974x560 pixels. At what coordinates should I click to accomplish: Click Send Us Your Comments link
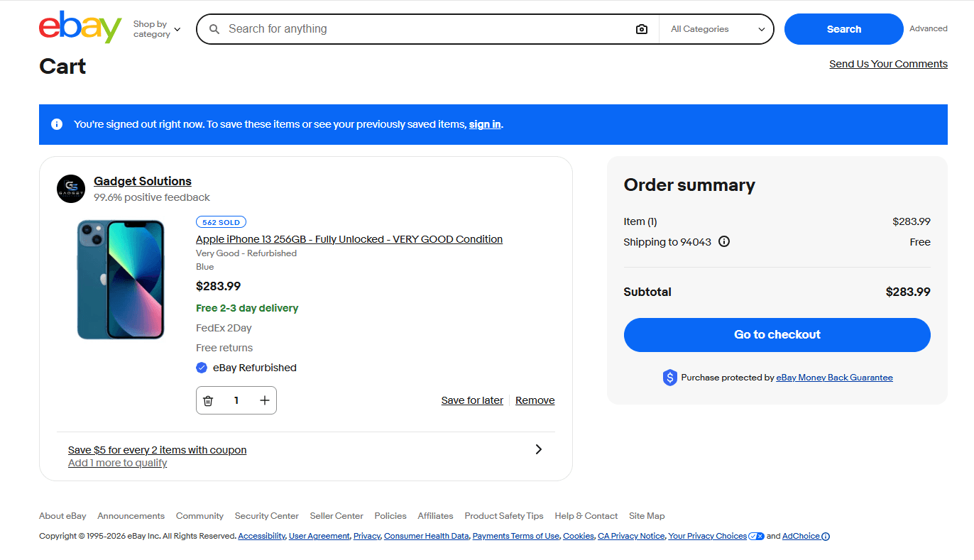click(x=888, y=64)
